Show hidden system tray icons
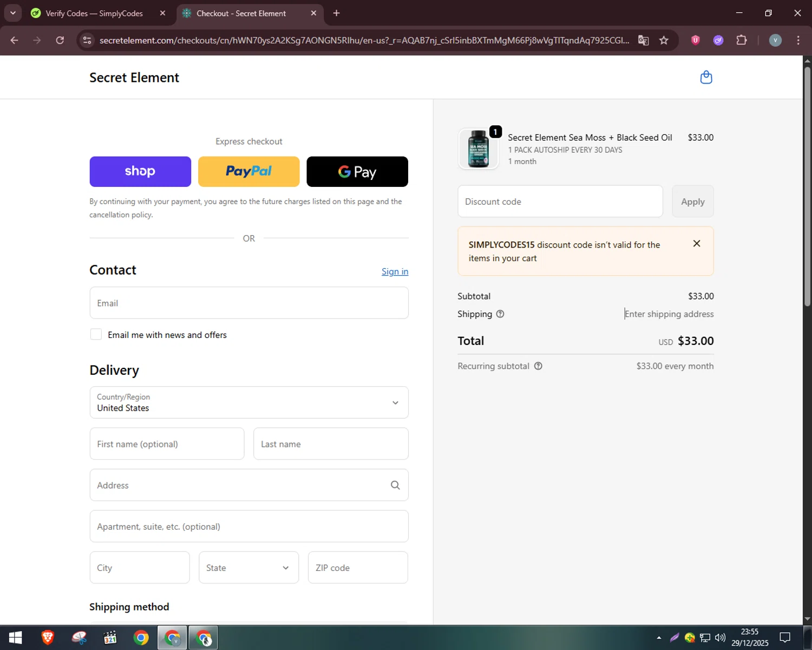 [659, 638]
